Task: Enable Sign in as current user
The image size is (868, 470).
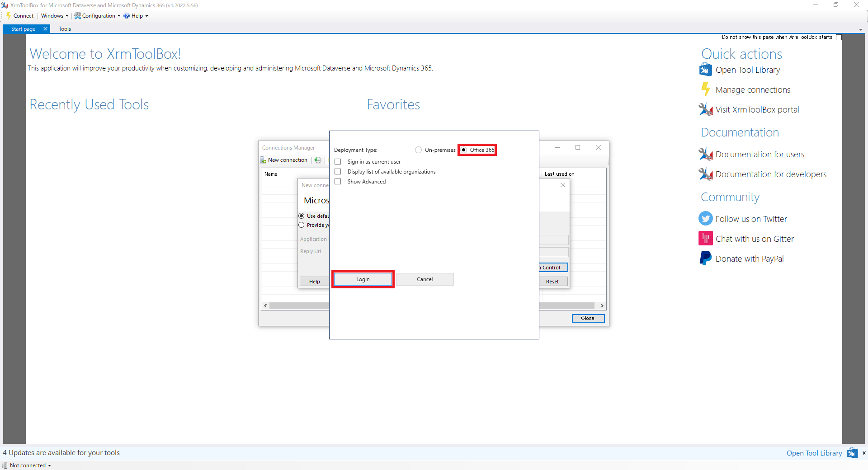Action: coord(338,162)
